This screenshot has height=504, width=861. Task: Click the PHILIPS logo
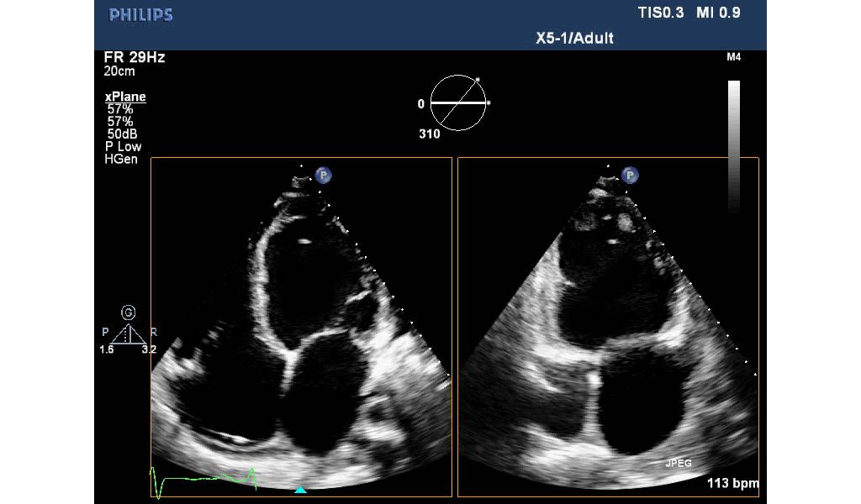point(140,15)
